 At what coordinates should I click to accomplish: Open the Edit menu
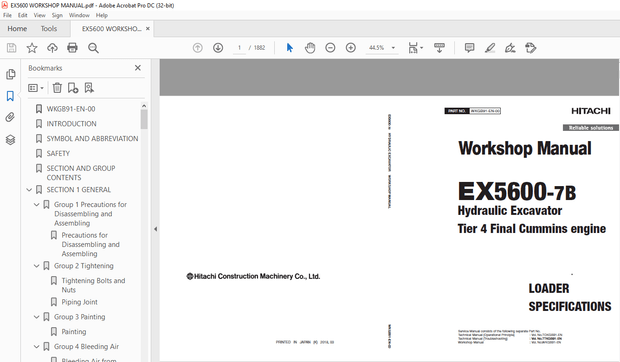point(23,15)
